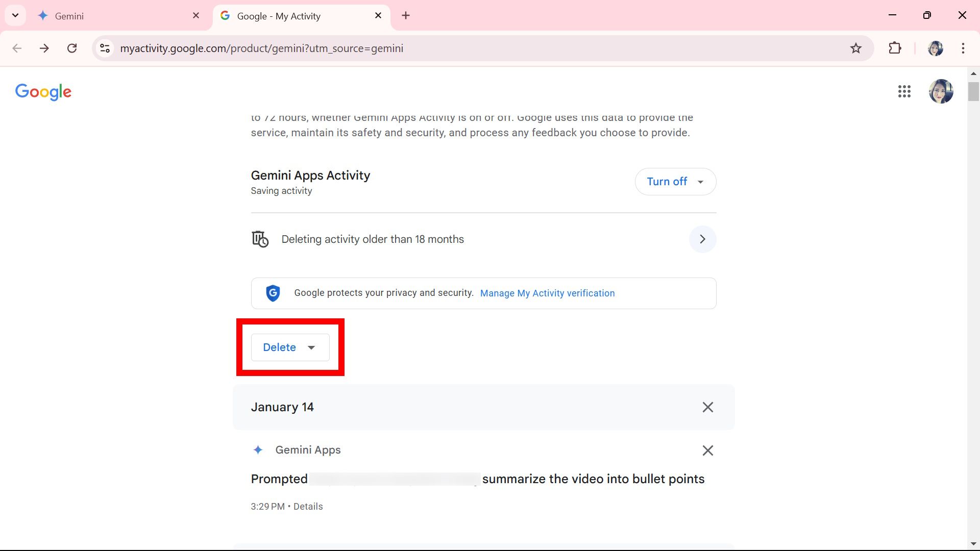Click the myactivity.google.com address bar

click(261, 48)
